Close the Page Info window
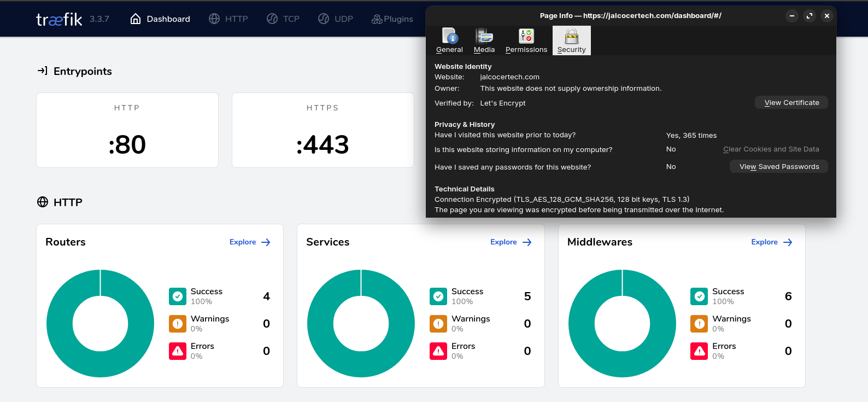The image size is (868, 402). (827, 16)
